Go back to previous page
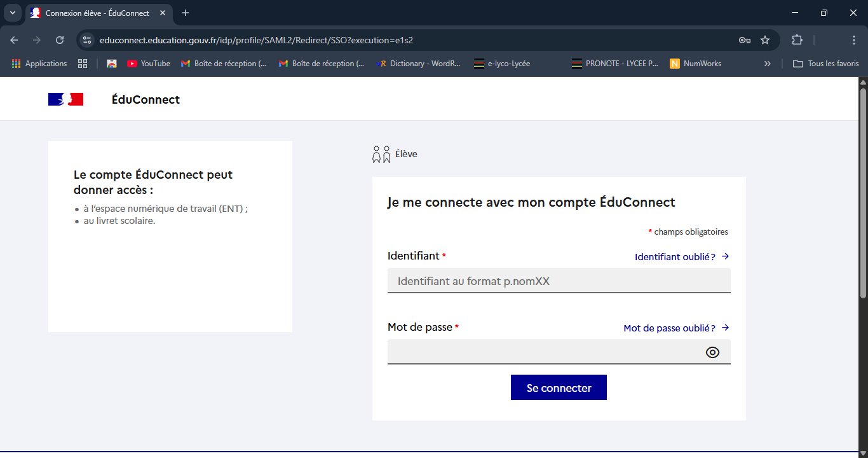The height and width of the screenshot is (458, 868). [x=14, y=40]
